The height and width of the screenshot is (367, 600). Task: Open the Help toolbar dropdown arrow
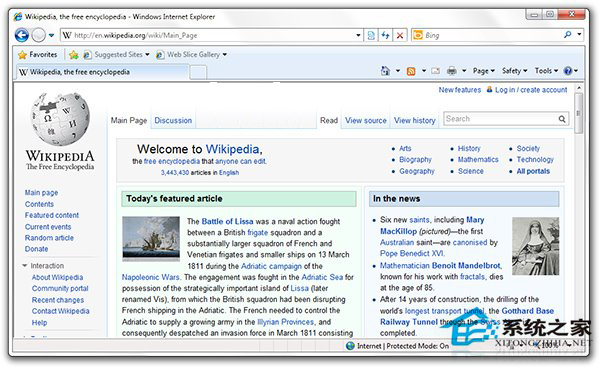576,71
